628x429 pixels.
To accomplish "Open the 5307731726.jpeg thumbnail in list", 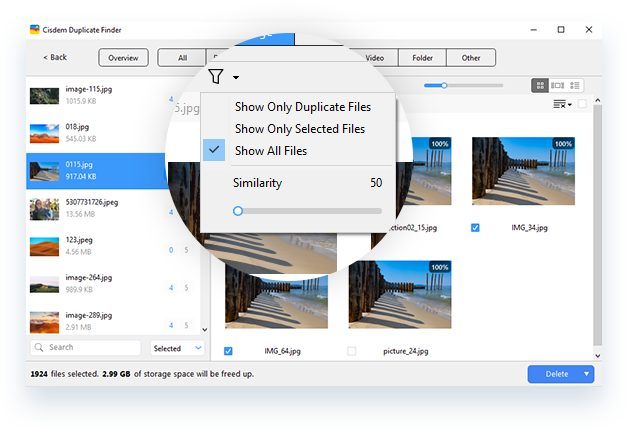I will 44,208.
